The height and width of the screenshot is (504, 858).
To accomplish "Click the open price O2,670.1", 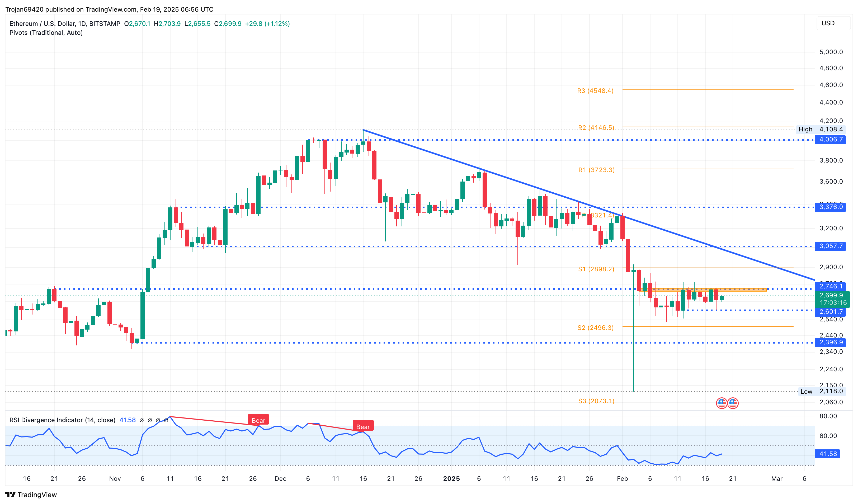I will coord(137,23).
